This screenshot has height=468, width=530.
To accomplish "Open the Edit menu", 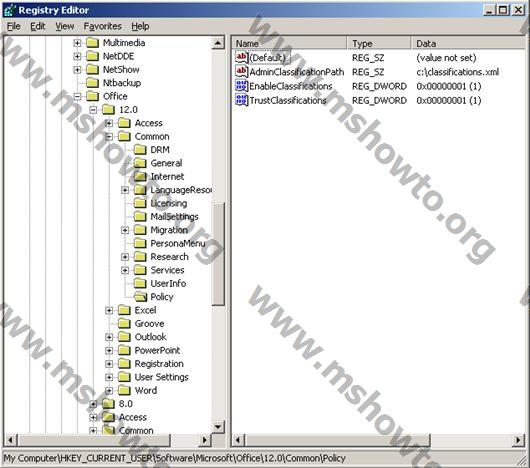I will pos(38,26).
